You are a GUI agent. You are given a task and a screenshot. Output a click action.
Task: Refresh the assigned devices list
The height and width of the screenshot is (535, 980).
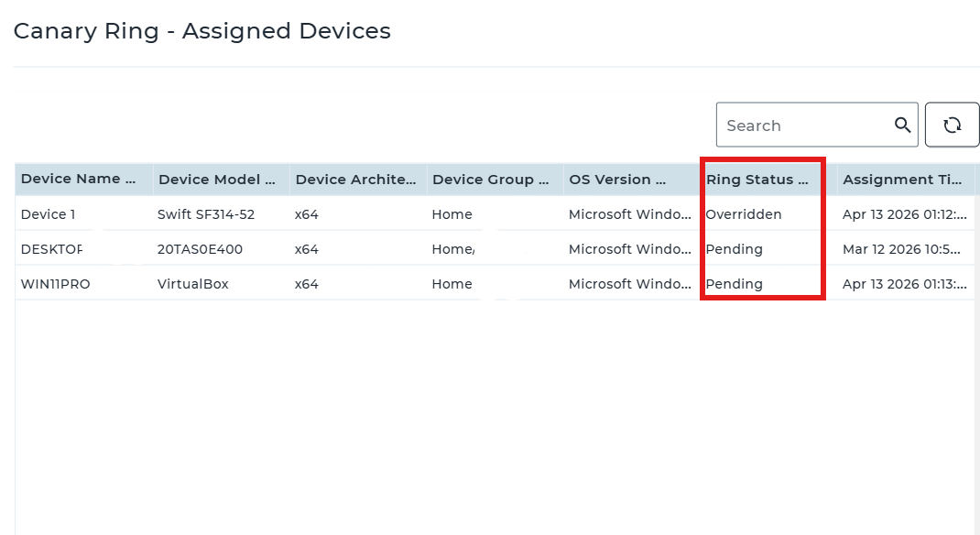(952, 125)
